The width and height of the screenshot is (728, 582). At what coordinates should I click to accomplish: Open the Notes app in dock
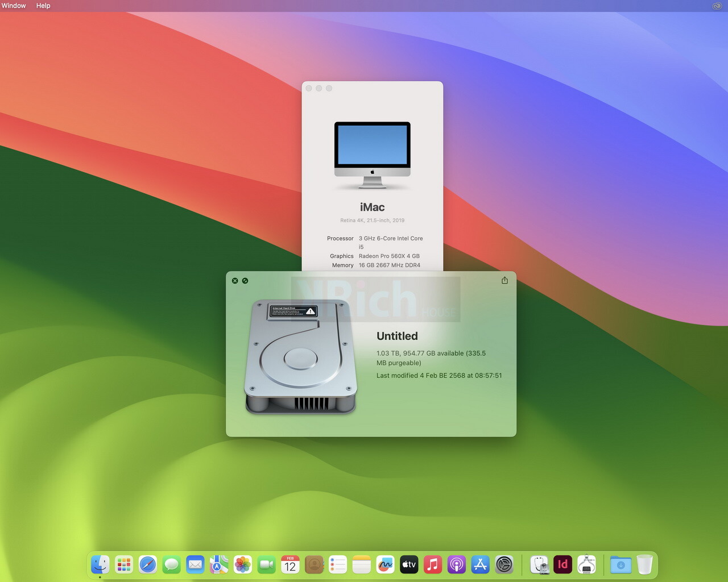[361, 564]
